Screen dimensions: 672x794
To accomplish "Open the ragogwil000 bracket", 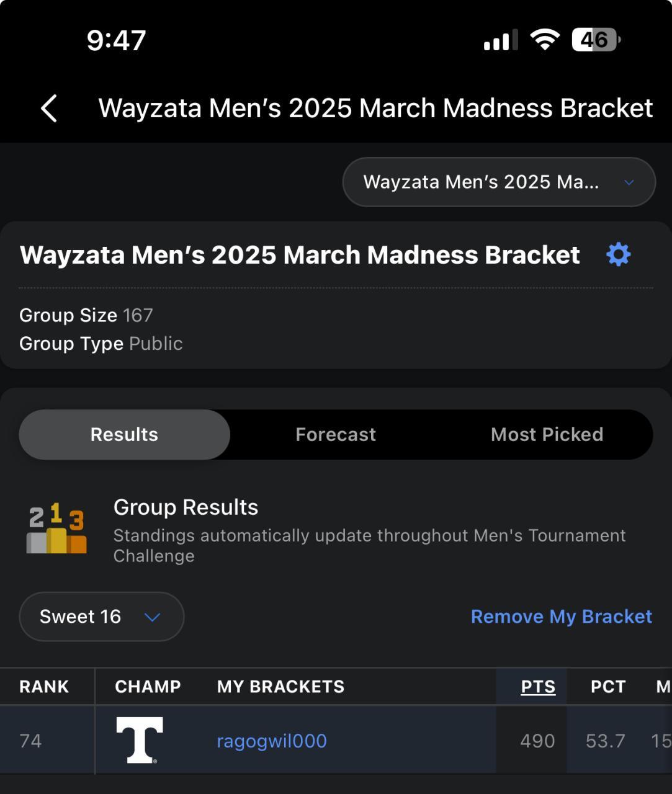I will click(x=272, y=741).
